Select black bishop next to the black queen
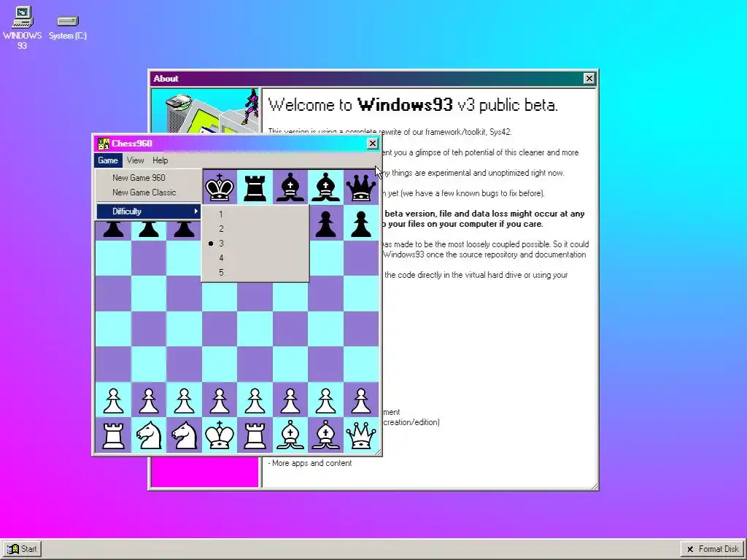Viewport: 747px width, 560px height. [x=325, y=187]
